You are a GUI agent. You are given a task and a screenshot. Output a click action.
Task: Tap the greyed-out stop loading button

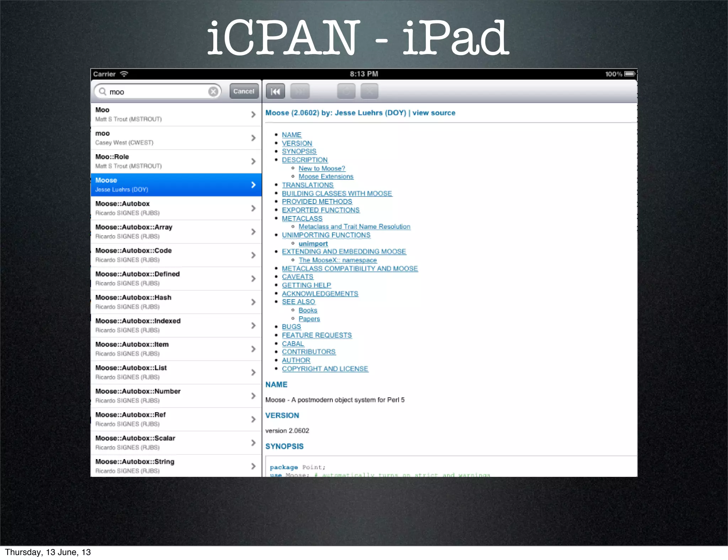[369, 91]
